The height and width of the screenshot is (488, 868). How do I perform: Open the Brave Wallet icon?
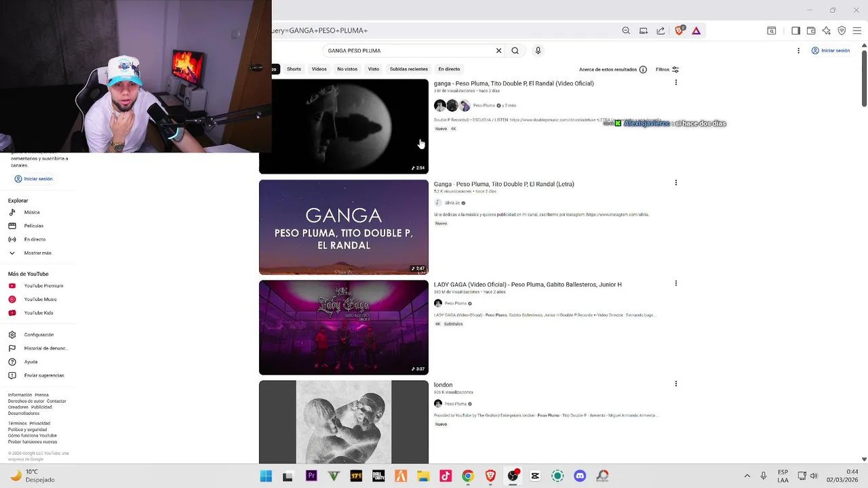pyautogui.click(x=811, y=30)
